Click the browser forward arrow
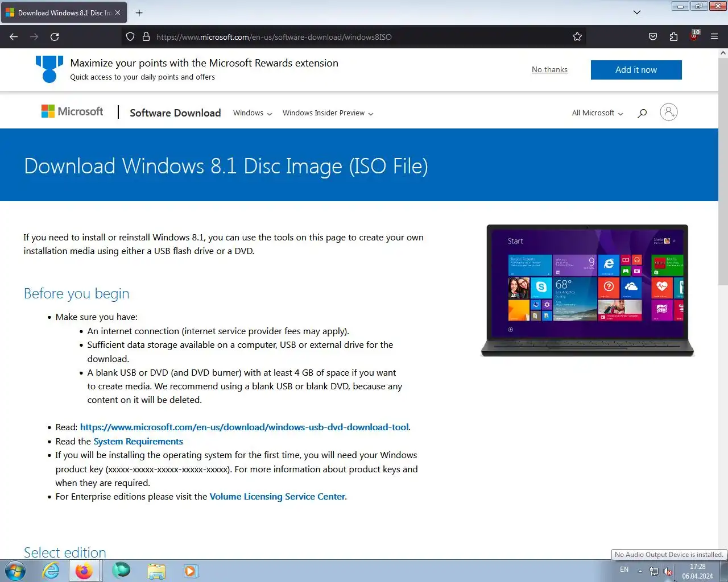Viewport: 728px width, 582px height. (x=34, y=37)
